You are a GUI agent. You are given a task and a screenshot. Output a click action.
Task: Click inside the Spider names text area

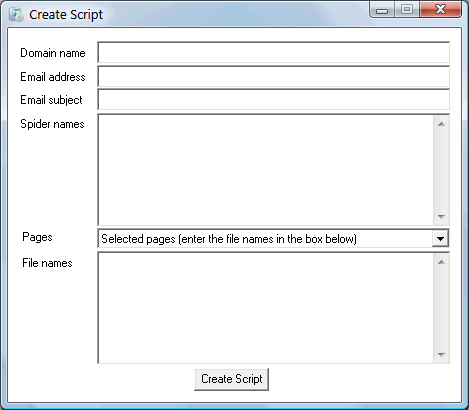(x=266, y=170)
